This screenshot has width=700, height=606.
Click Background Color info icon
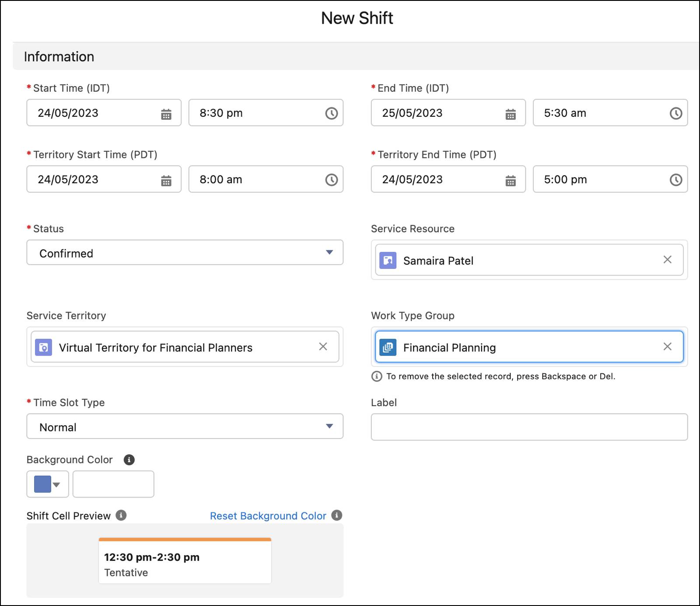[129, 460]
